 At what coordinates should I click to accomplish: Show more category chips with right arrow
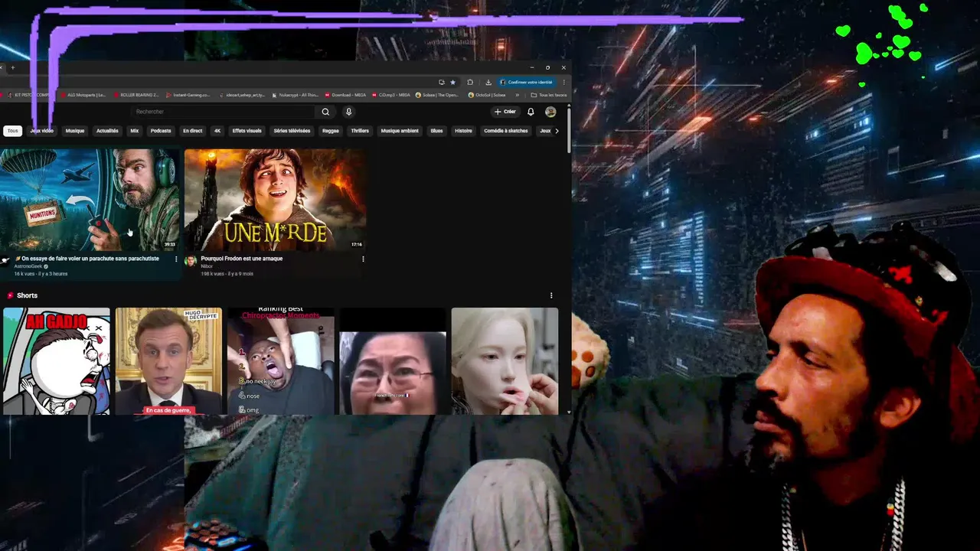[x=557, y=131]
